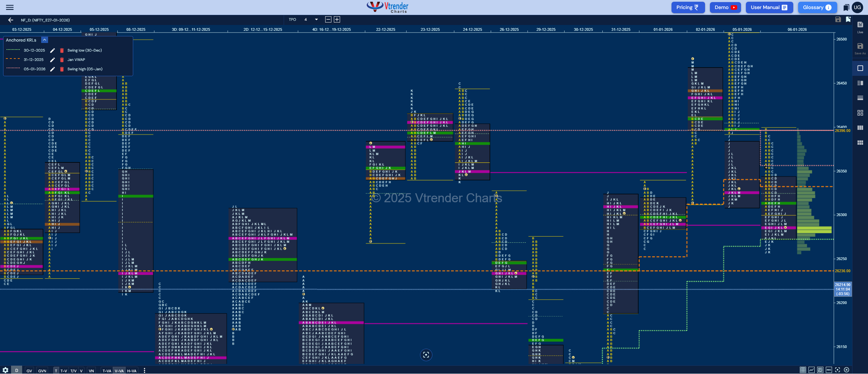This screenshot has height=374, width=868.
Task: Toggle the T-VA value area mode
Action: (107, 371)
